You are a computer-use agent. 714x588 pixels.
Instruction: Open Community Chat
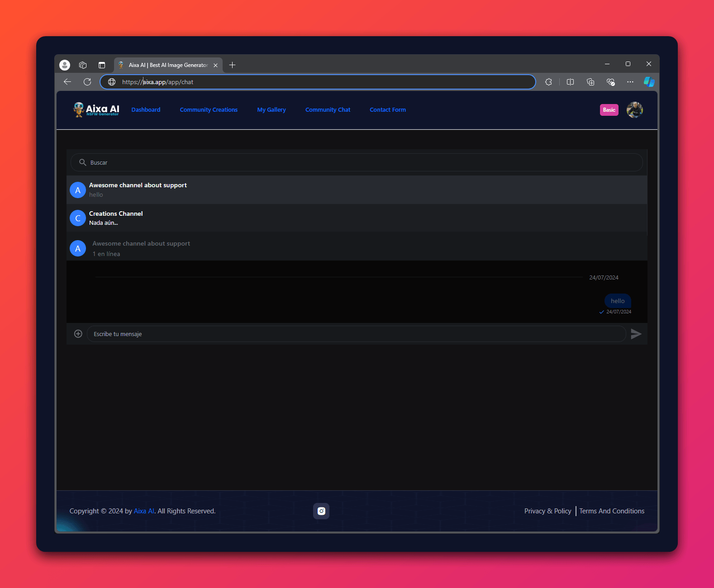(x=328, y=110)
